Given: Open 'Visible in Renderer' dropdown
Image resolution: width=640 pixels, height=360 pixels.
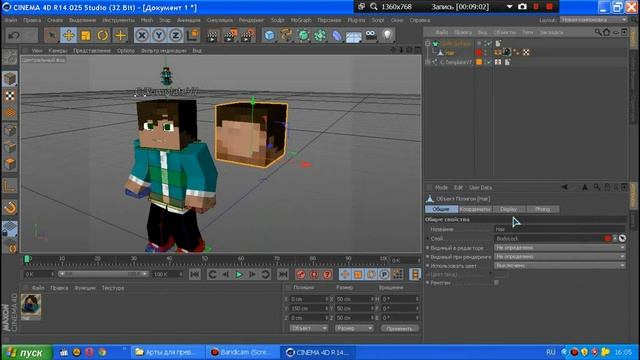Looking at the screenshot, I should click(x=560, y=257).
